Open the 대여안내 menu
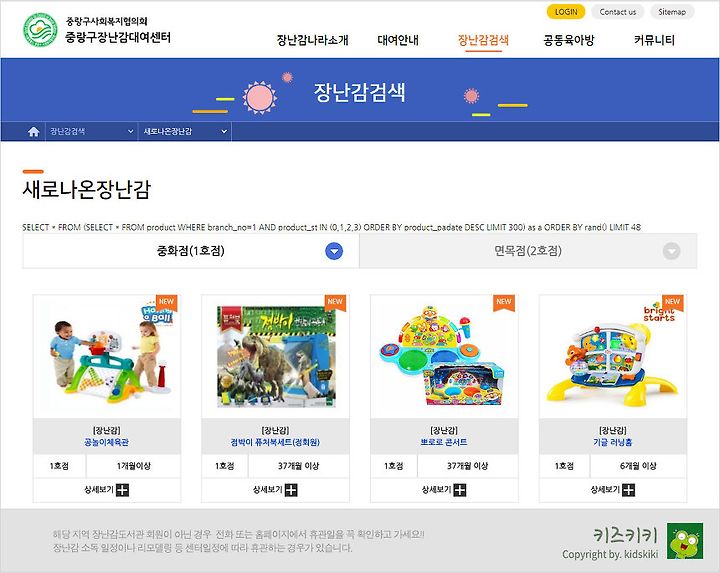The width and height of the screenshot is (720, 573). (x=398, y=40)
